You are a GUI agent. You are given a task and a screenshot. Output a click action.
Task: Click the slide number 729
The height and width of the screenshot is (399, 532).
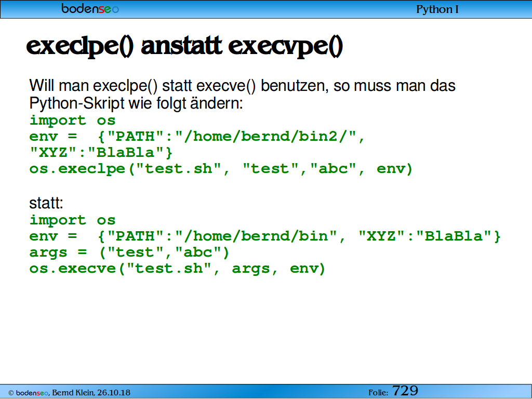point(405,391)
